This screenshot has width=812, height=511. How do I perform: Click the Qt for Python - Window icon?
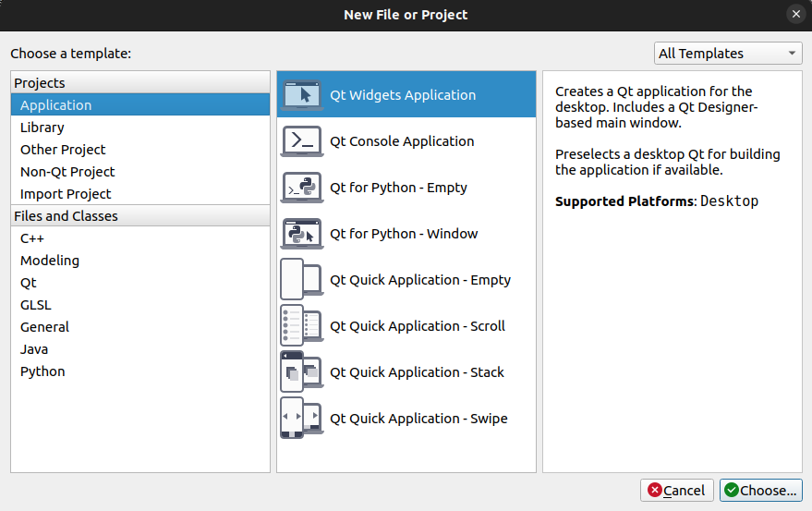(301, 234)
